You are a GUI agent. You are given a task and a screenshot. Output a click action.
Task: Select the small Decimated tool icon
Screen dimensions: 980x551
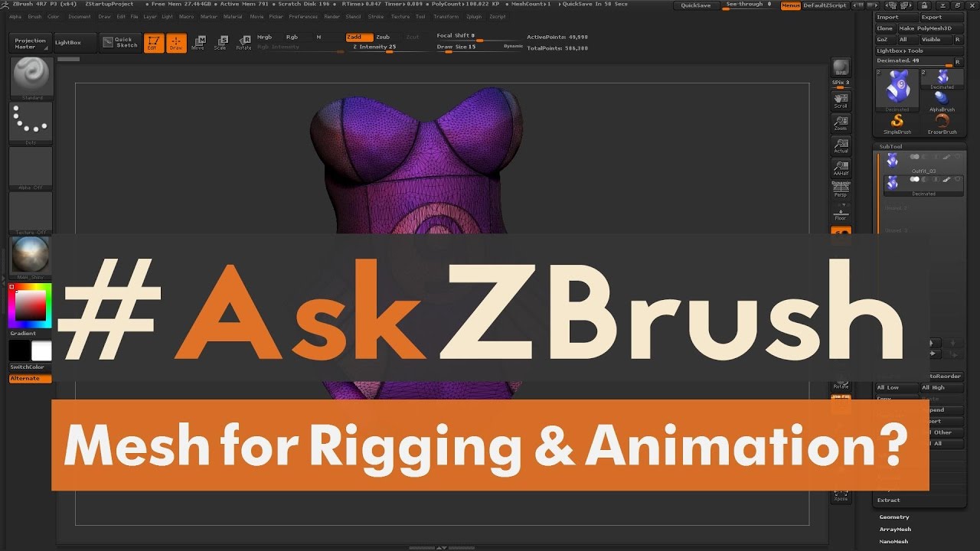[x=942, y=79]
